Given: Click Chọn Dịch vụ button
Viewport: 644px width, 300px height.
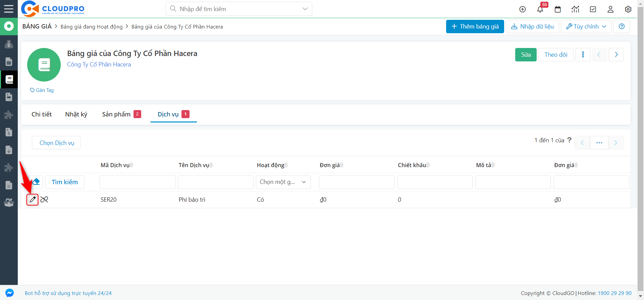Looking at the screenshot, I should 56,143.
